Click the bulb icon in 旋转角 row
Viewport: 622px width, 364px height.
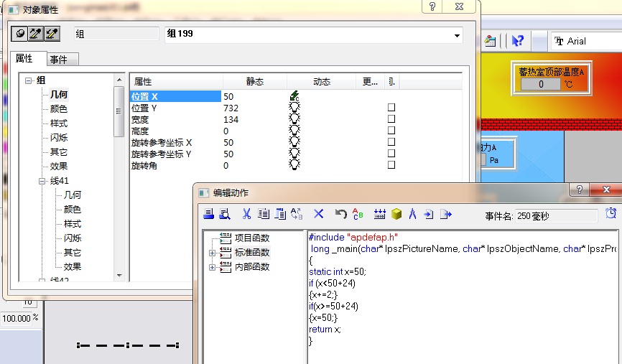click(294, 165)
